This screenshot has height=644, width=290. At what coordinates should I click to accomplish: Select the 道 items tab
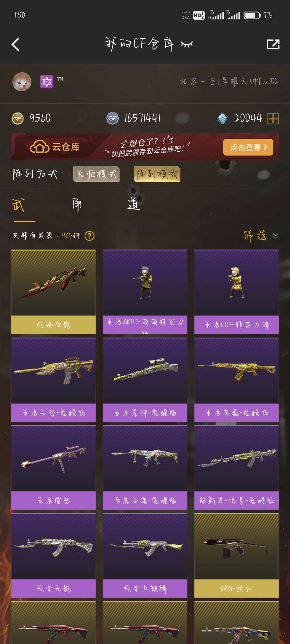[133, 204]
